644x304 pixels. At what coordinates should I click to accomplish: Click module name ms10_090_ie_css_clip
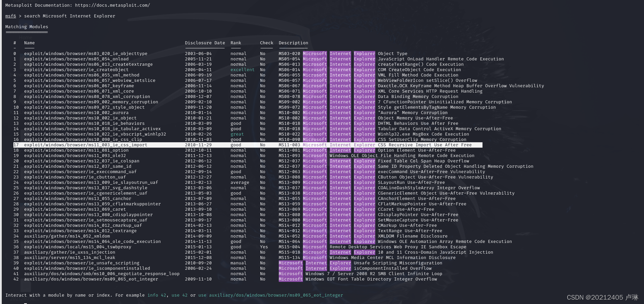83,140
